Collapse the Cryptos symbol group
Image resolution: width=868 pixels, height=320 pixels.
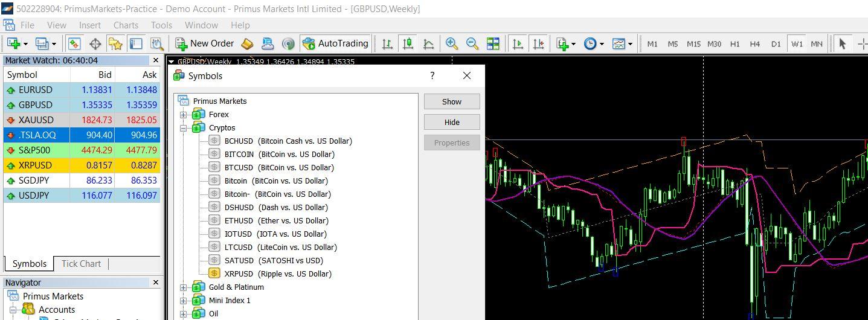coord(183,127)
